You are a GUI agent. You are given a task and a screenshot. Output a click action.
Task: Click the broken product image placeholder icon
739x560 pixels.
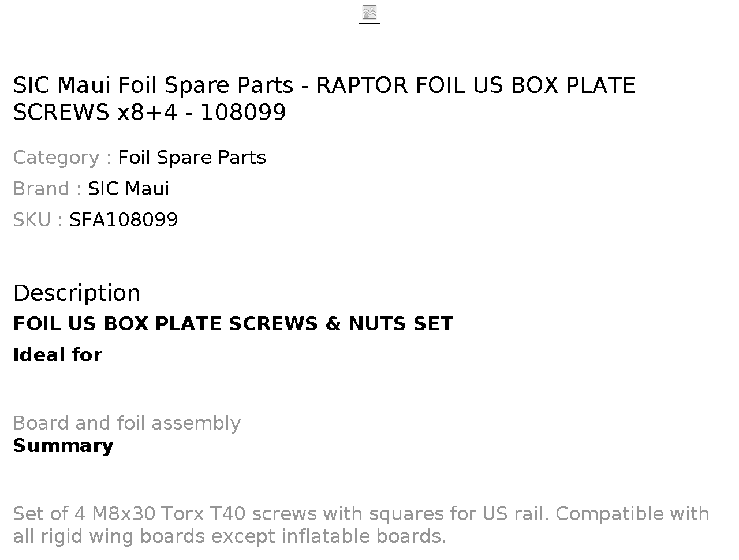[x=369, y=13]
